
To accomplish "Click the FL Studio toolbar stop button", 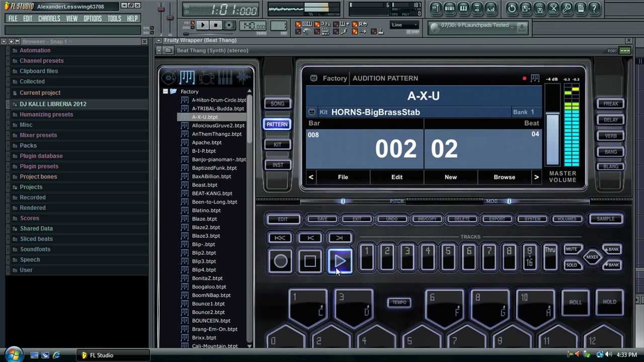I will [215, 25].
